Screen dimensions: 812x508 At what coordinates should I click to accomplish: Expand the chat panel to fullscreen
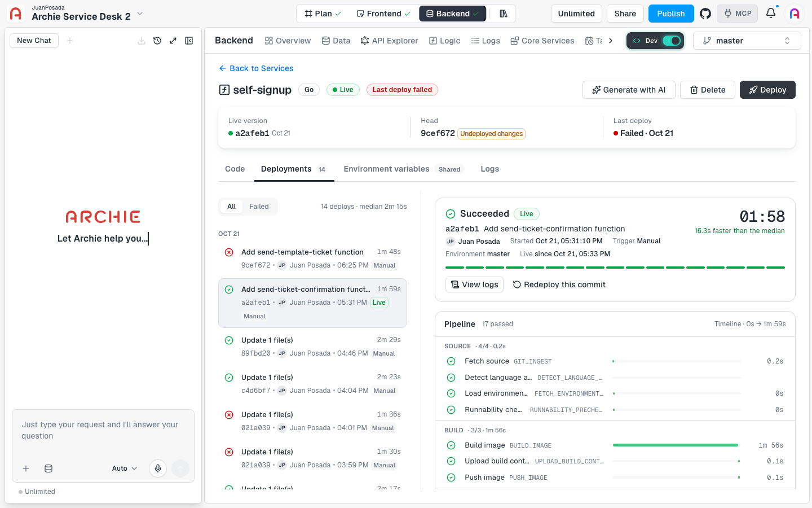[173, 41]
